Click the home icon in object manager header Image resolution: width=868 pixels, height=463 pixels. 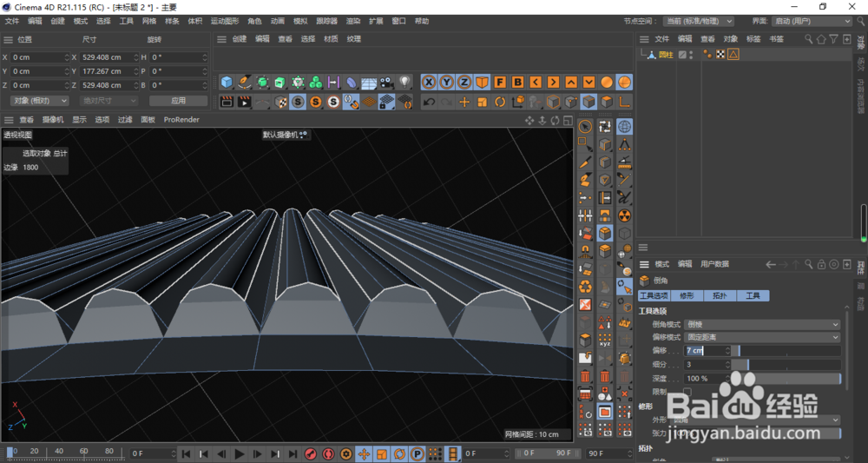coord(821,39)
